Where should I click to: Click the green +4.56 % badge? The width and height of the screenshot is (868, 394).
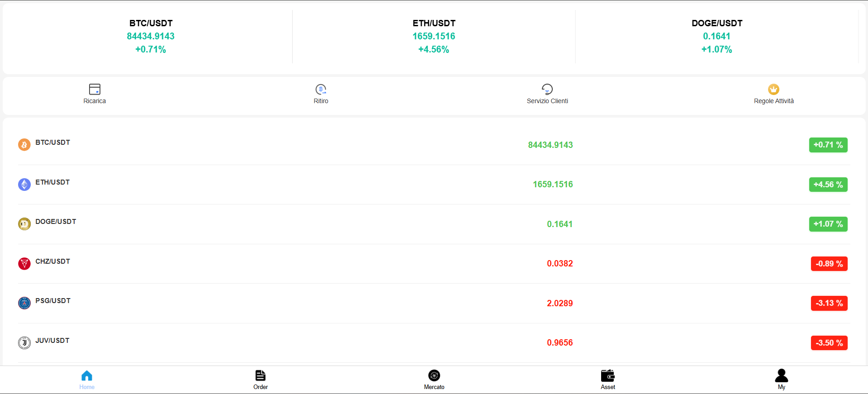(x=828, y=185)
